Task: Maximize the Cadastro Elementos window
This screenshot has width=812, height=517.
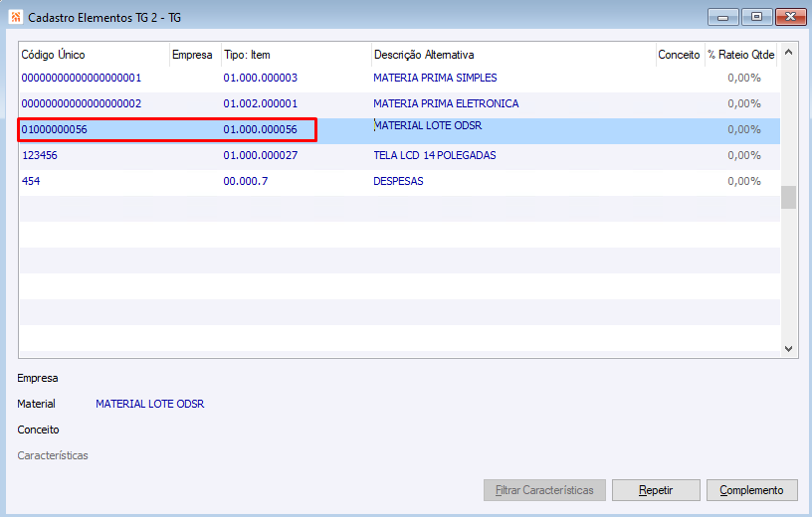Action: point(756,17)
